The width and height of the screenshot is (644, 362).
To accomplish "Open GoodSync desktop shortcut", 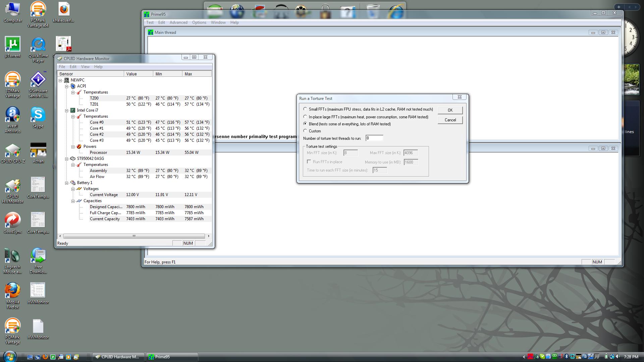I will pyautogui.click(x=13, y=224).
